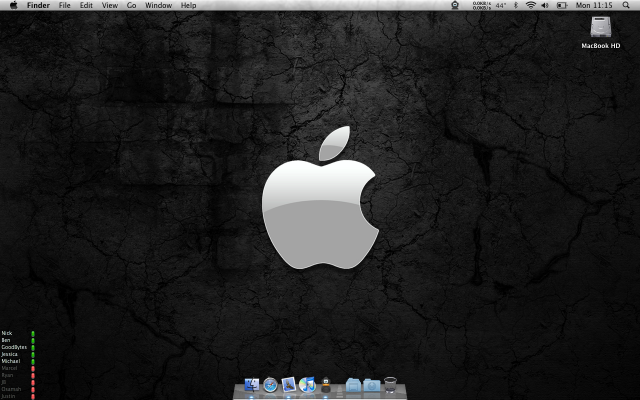
Task: Select the MacBook HD drive icon
Action: coord(601,27)
